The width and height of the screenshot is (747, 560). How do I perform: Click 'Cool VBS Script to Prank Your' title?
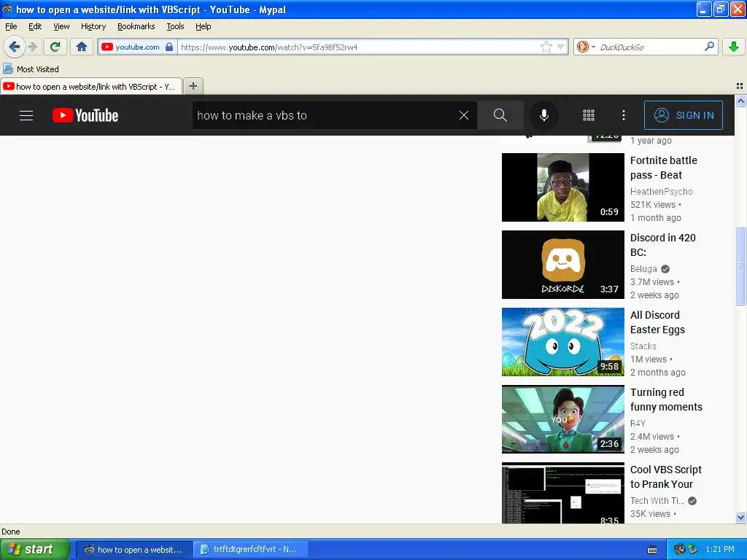coord(665,477)
